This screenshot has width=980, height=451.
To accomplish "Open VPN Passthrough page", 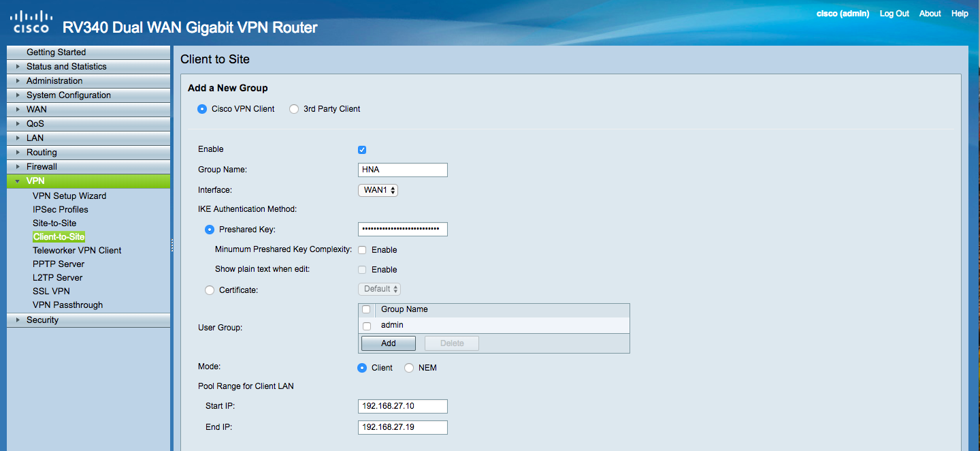I will coord(68,305).
